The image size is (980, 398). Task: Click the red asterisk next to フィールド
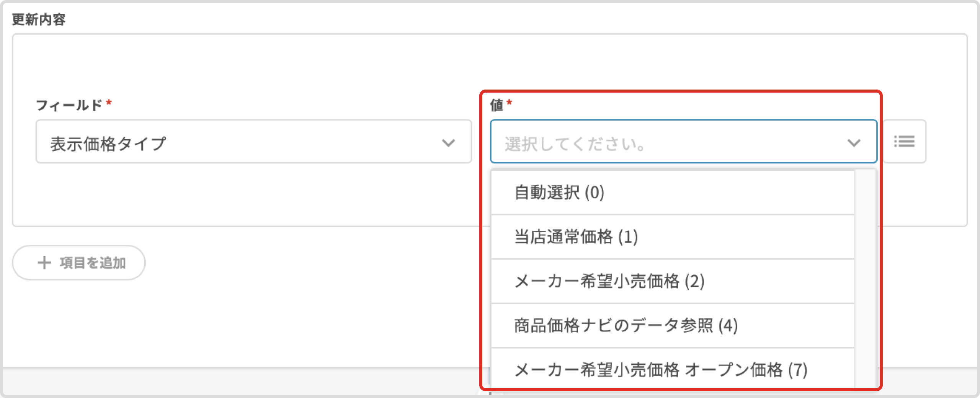point(109,103)
